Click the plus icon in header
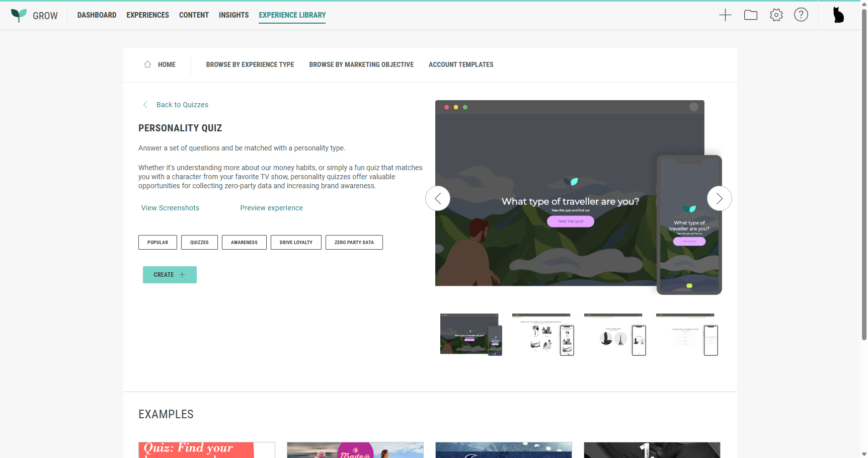Screen dimensions: 868x458 (725, 15)
